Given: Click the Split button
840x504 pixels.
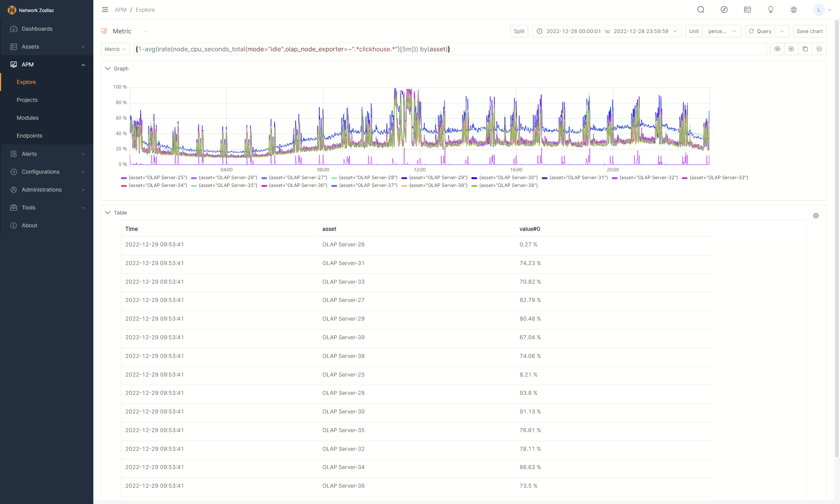Looking at the screenshot, I should [519, 31].
